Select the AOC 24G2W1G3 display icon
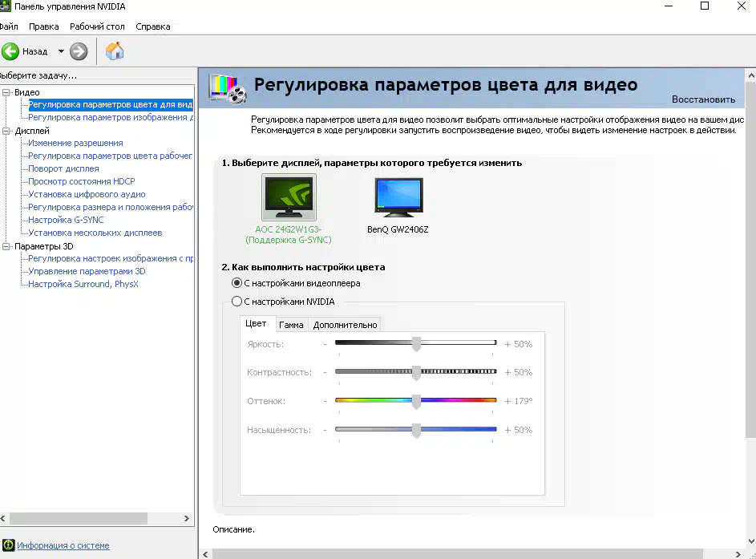756x559 pixels. 289,197
